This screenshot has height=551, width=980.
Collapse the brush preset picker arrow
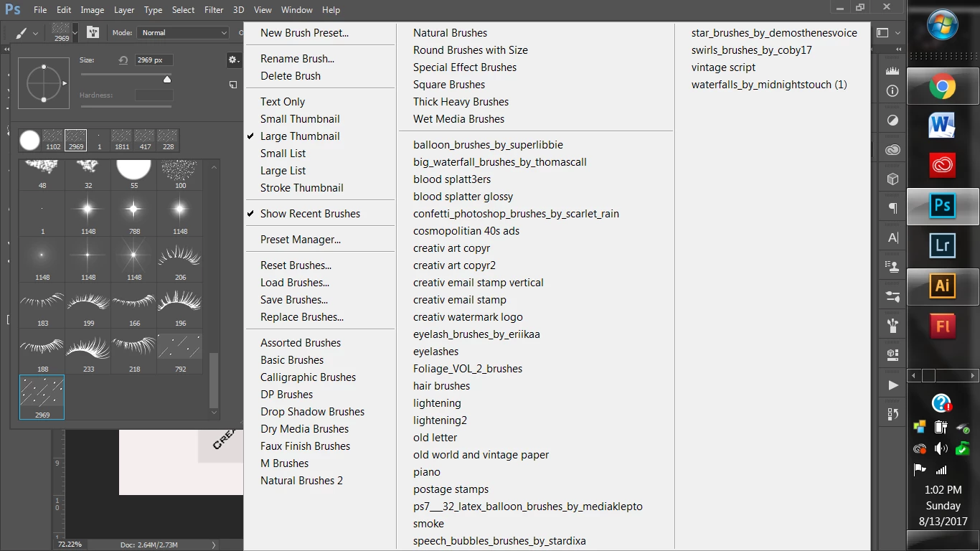point(75,32)
